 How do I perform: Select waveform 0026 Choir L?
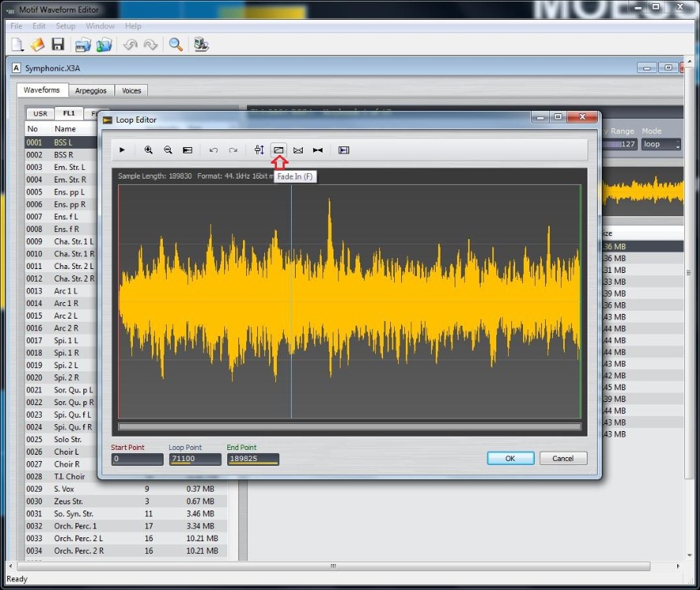pyautogui.click(x=61, y=452)
